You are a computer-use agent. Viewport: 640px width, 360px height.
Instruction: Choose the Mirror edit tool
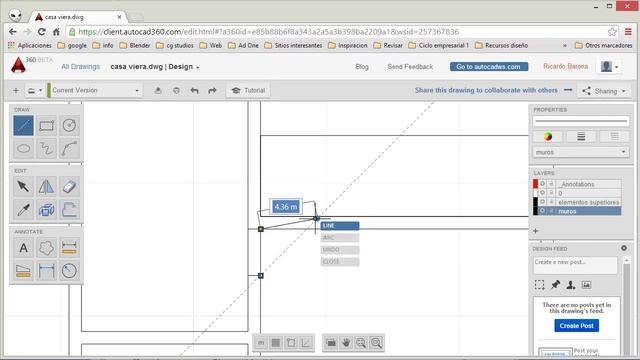pyautogui.click(x=46, y=187)
